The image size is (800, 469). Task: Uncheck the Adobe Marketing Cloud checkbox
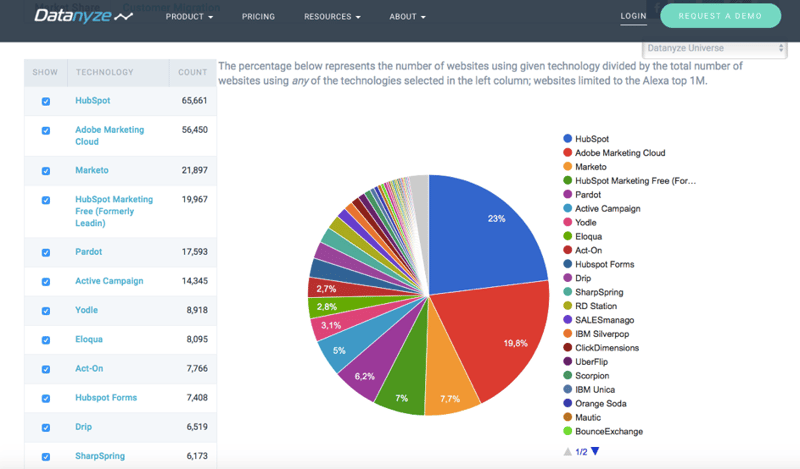[x=46, y=131]
